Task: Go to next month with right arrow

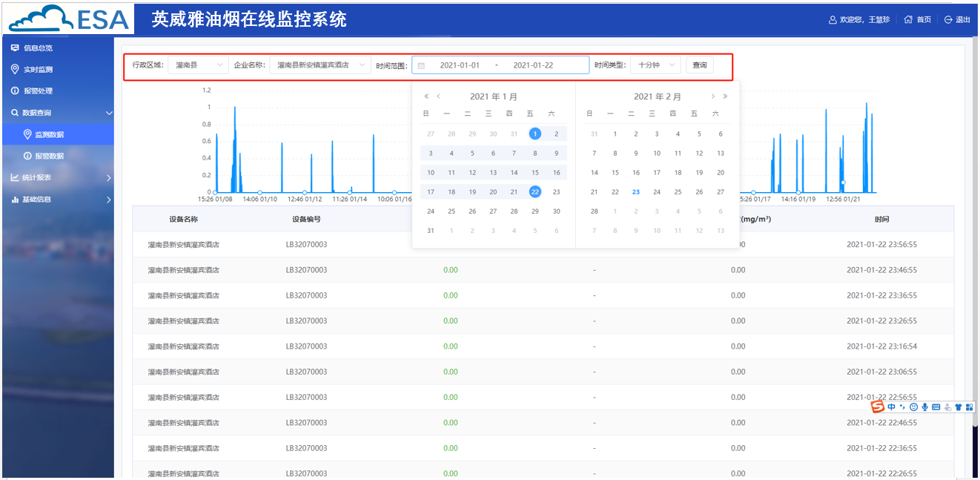Action: 713,96
